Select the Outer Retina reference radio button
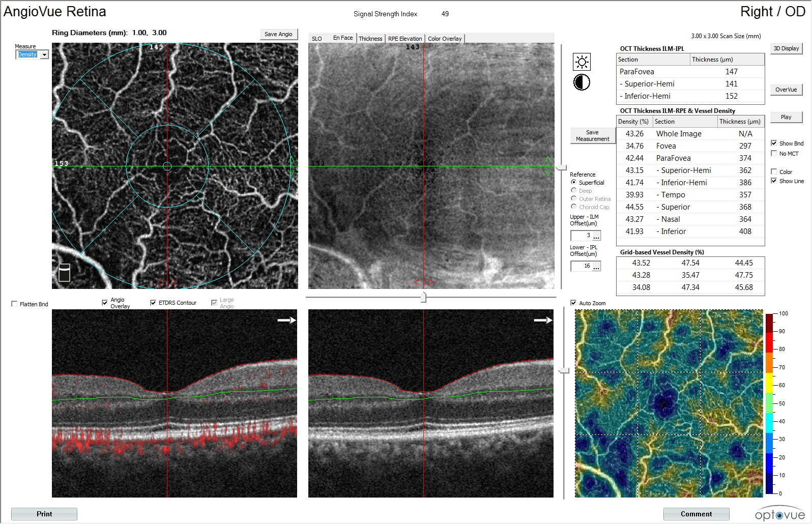This screenshot has width=812, height=524. (x=574, y=198)
